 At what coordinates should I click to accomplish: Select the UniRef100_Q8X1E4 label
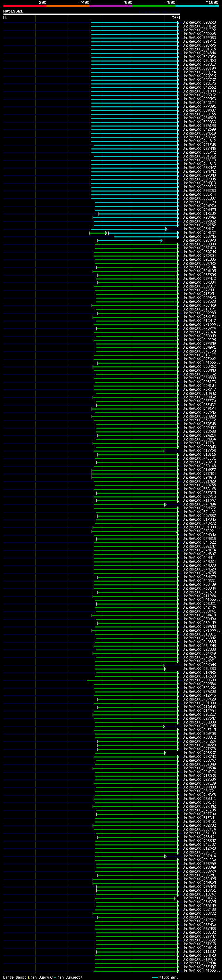[x=199, y=317]
